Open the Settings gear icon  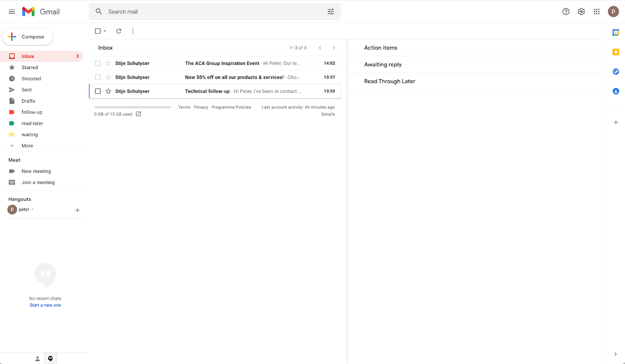tap(581, 12)
